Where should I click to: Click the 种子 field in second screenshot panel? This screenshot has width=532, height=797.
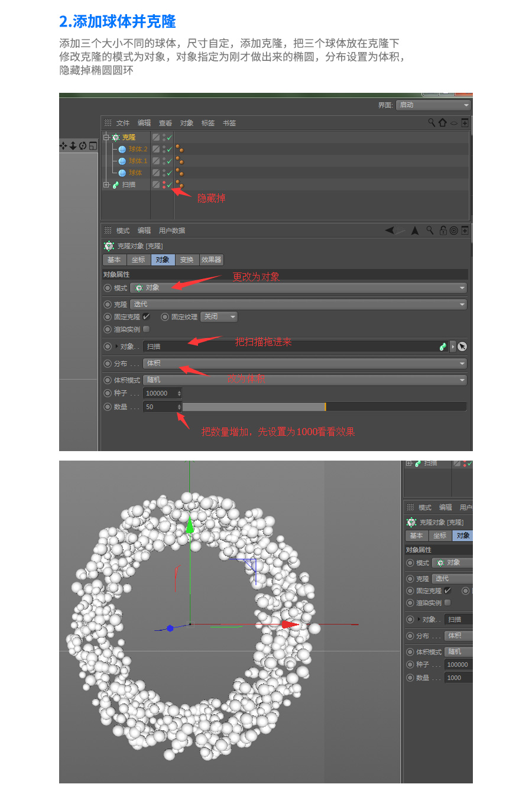click(459, 665)
